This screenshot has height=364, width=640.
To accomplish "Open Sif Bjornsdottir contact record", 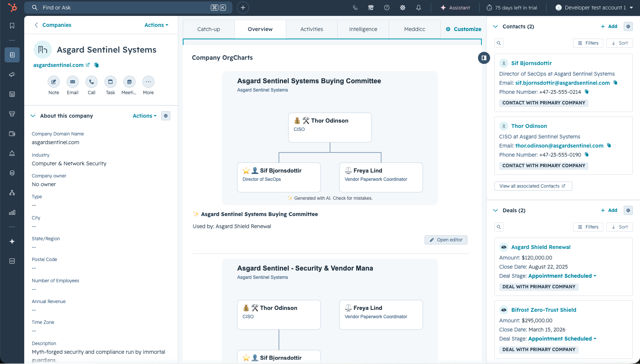I will pyautogui.click(x=531, y=63).
